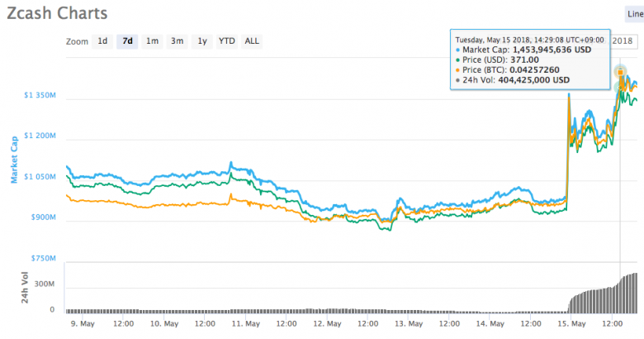Image resolution: width=644 pixels, height=339 pixels.
Task: Click the Line scale button
Action: (x=635, y=14)
